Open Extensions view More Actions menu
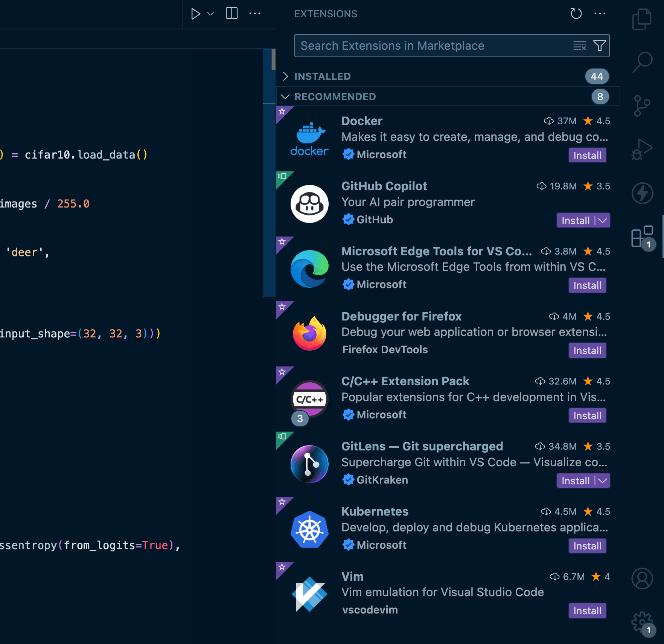The width and height of the screenshot is (664, 644). [x=600, y=14]
